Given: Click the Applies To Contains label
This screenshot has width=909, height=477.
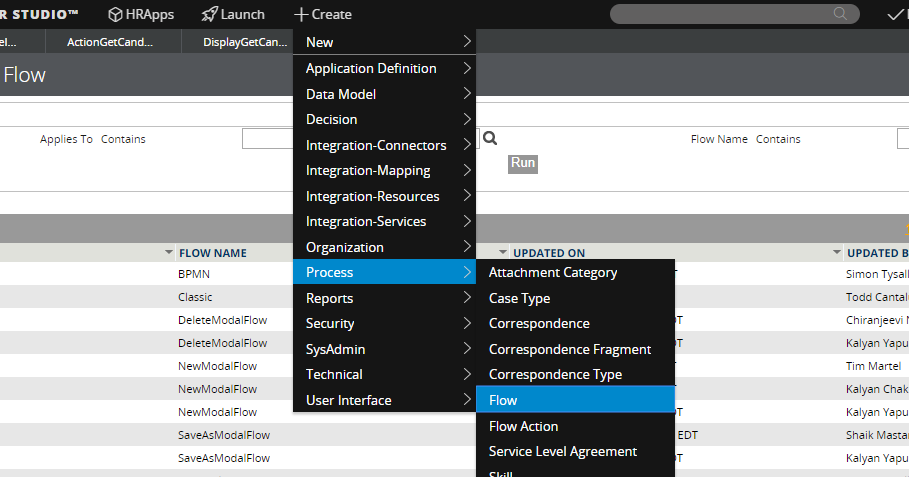Looking at the screenshot, I should point(93,139).
